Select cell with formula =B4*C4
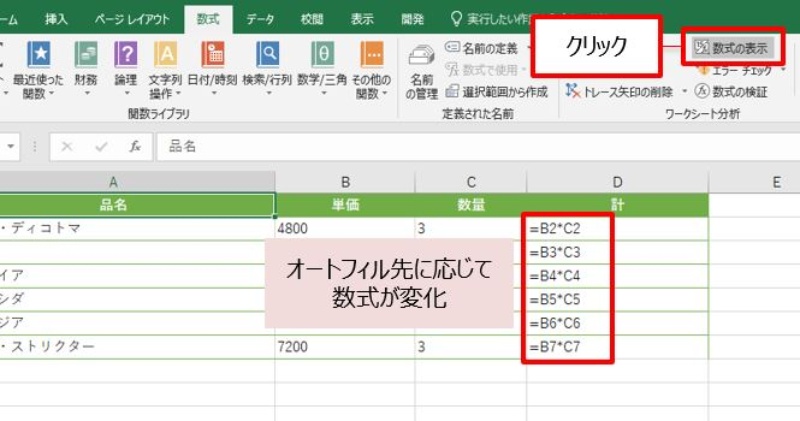 [617, 276]
